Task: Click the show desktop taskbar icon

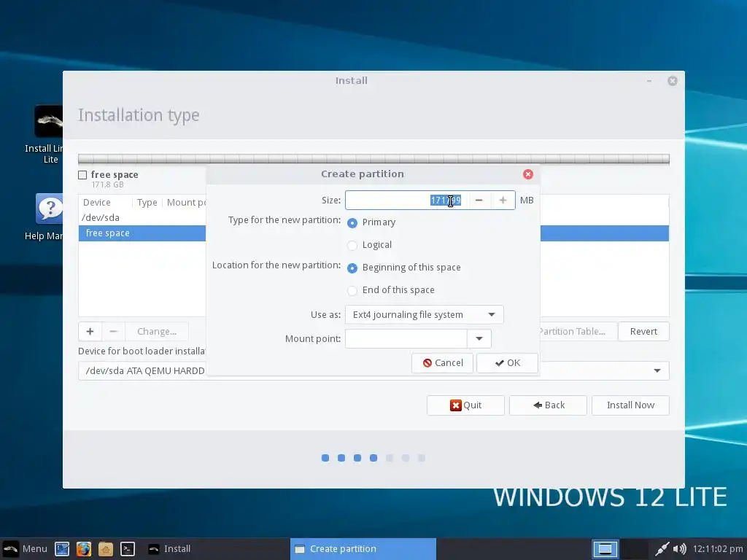Action: pos(62,549)
